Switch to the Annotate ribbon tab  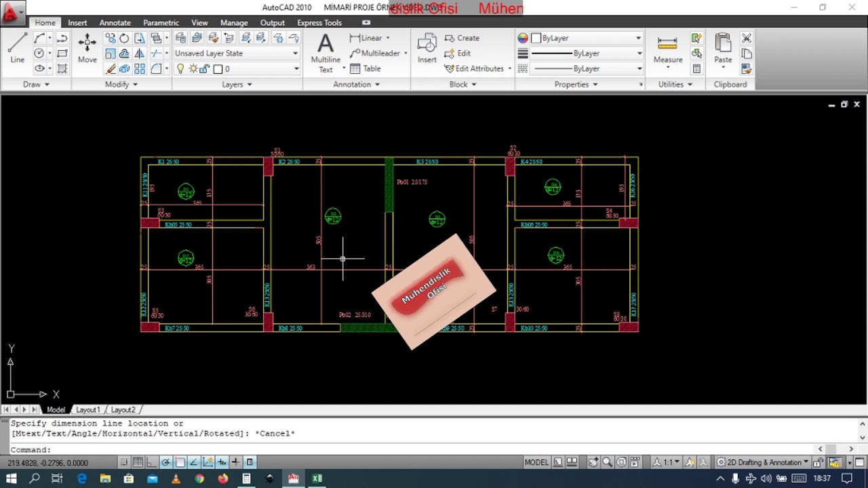[x=115, y=22]
